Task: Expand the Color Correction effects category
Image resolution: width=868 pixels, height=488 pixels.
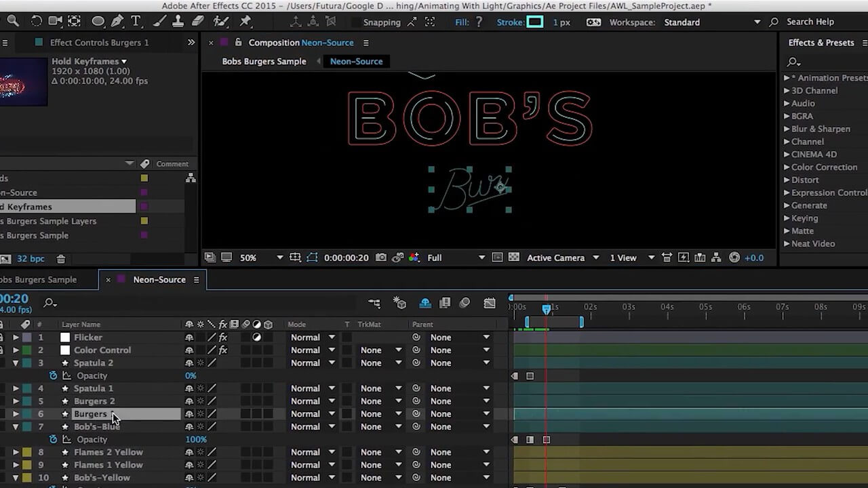Action: click(787, 167)
